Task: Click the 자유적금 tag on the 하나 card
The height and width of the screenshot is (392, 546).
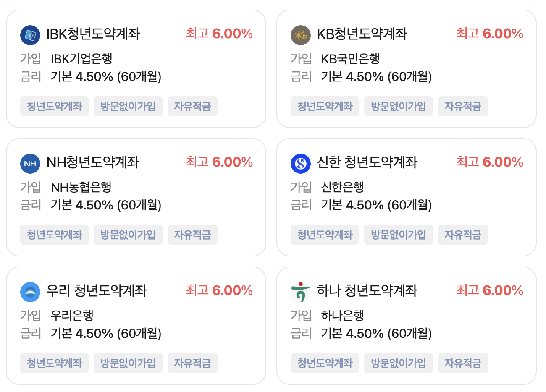Action: [463, 363]
